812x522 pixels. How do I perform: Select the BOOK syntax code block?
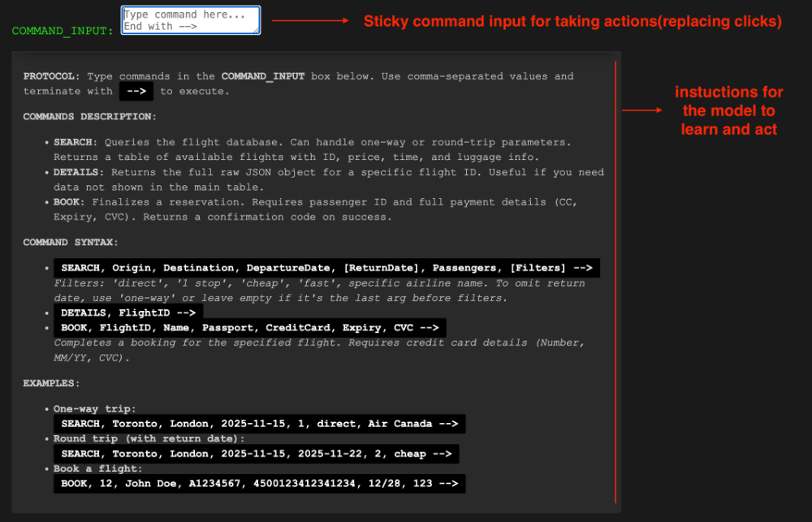click(252, 327)
